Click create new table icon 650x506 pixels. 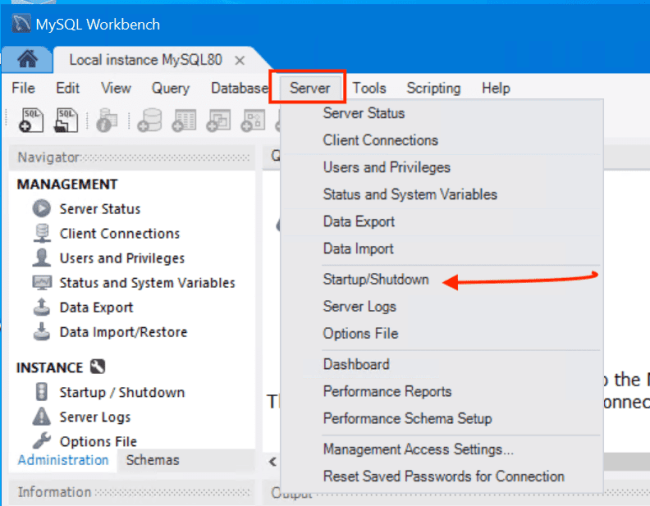coord(184,121)
